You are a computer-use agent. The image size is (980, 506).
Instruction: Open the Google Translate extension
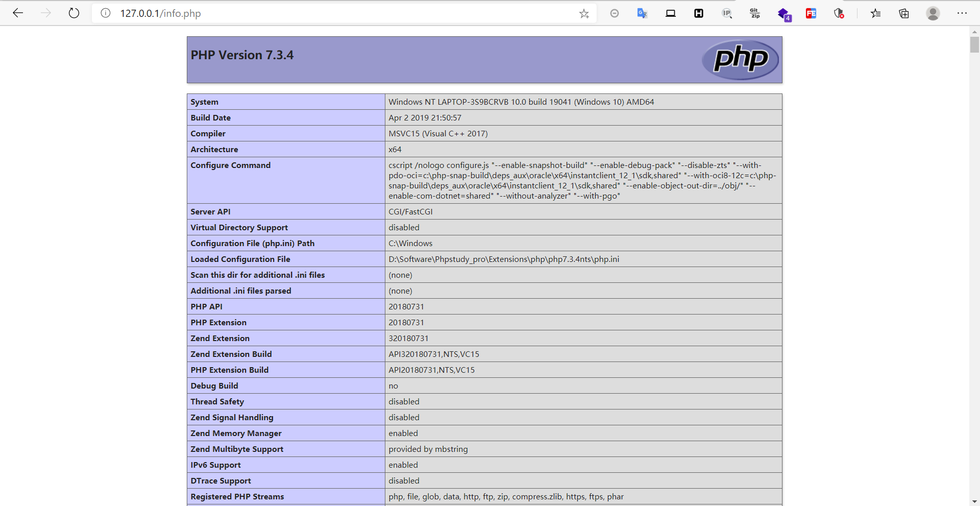click(642, 13)
